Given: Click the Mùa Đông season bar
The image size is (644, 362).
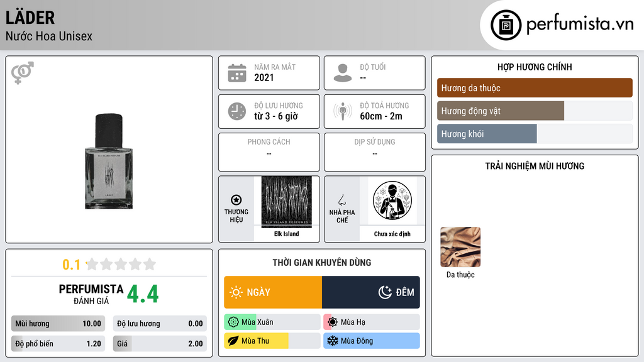Looking at the screenshot, I should [372, 341].
